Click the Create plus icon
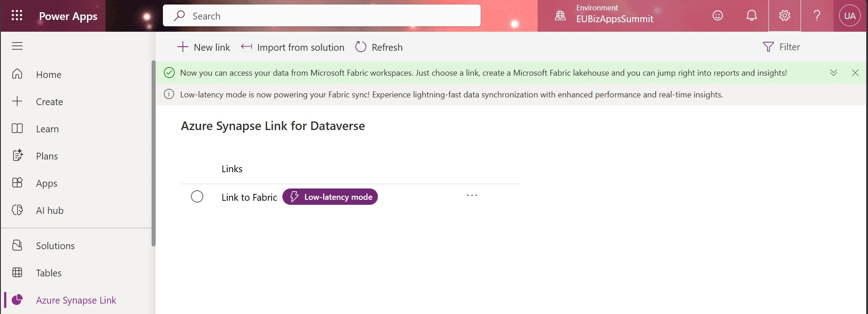868x314 pixels. coord(17,101)
